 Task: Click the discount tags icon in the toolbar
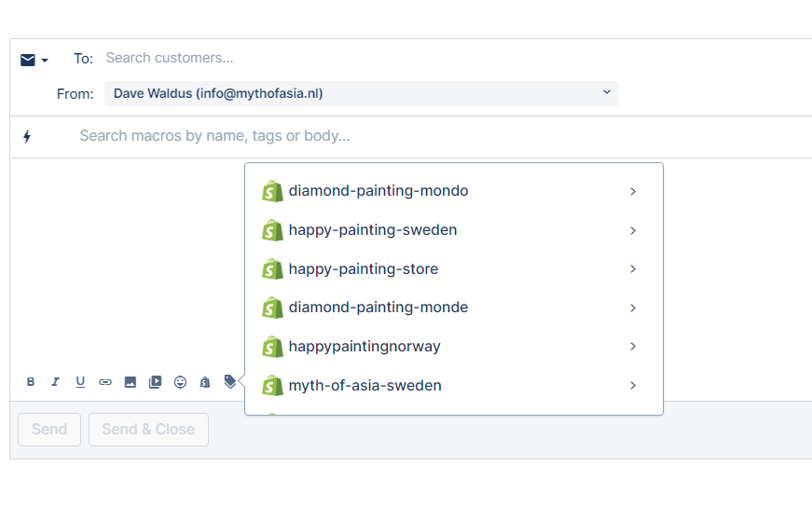(230, 381)
